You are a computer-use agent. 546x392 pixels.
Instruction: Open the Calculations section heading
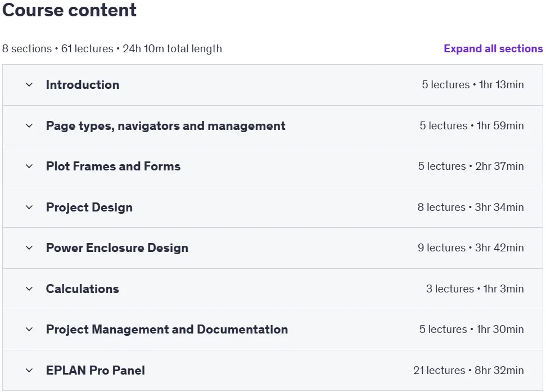pos(83,289)
